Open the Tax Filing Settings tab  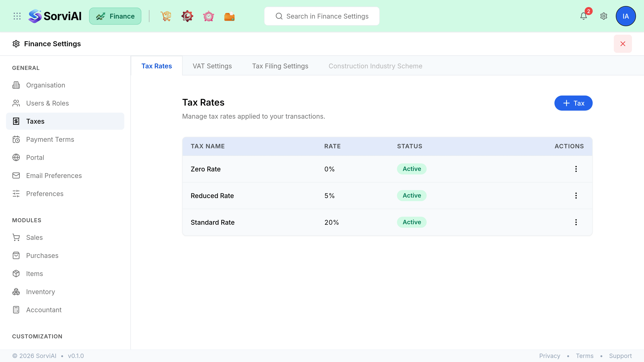point(280,66)
